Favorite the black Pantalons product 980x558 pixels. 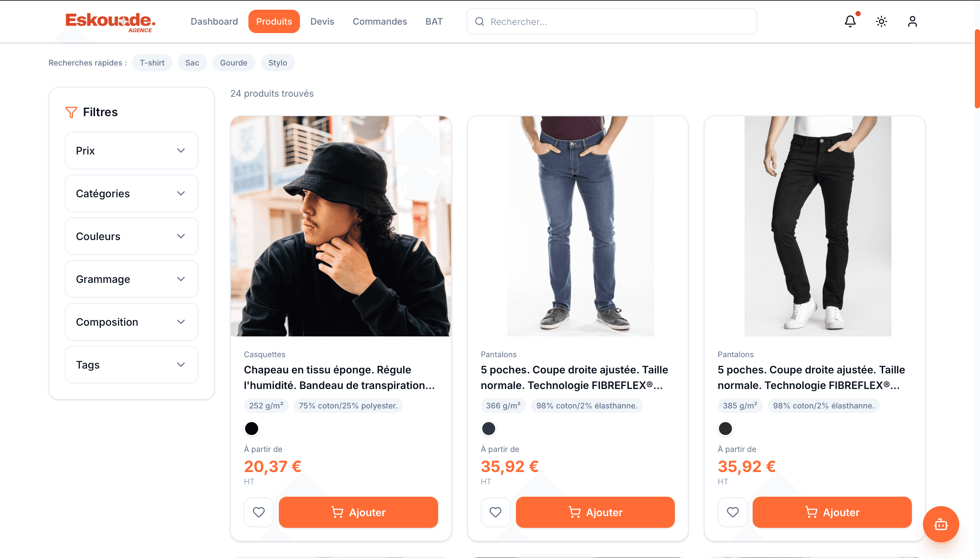732,512
